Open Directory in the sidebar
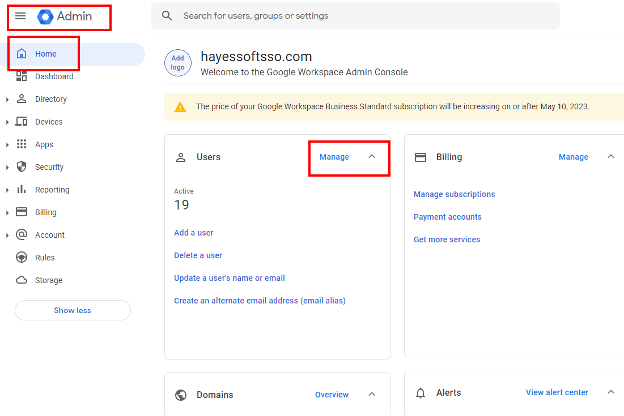This screenshot has width=624, height=416. (51, 99)
